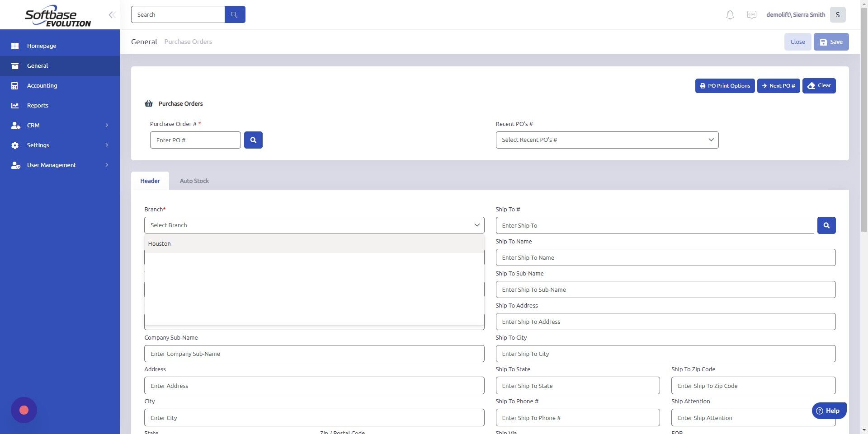This screenshot has height=434, width=868.
Task: Click the Ship To City field
Action: tap(665, 354)
